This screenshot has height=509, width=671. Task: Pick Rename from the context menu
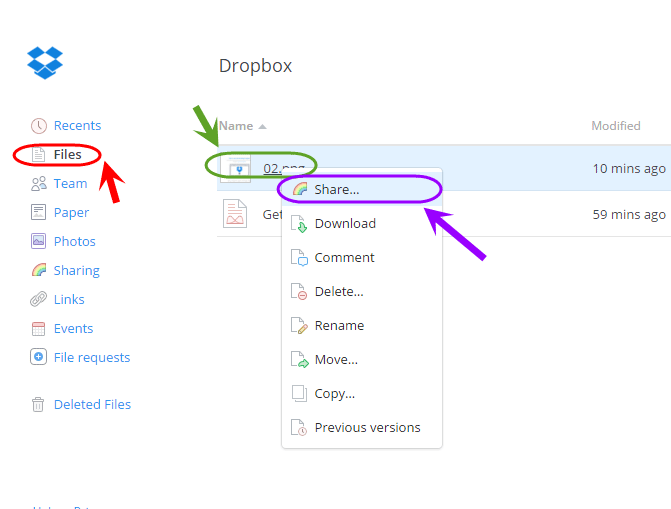point(362,326)
